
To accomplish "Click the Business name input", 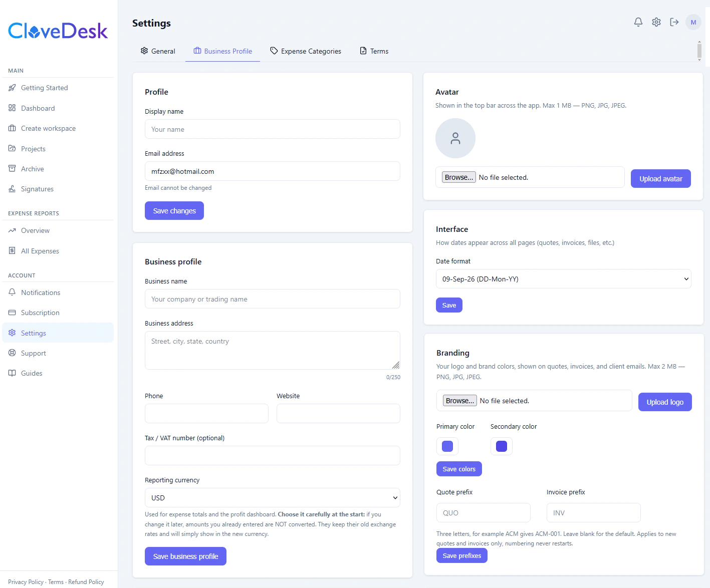I will (x=273, y=299).
